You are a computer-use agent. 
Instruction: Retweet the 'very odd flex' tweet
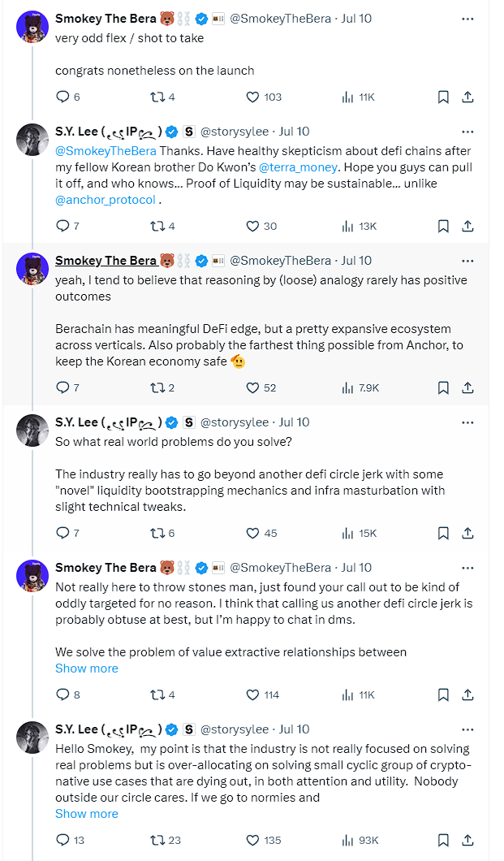coord(157,97)
